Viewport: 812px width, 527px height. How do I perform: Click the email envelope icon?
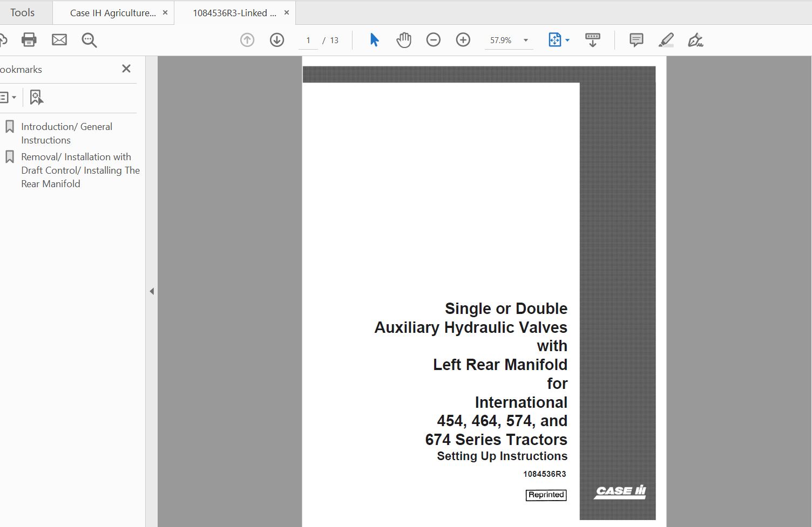click(59, 40)
